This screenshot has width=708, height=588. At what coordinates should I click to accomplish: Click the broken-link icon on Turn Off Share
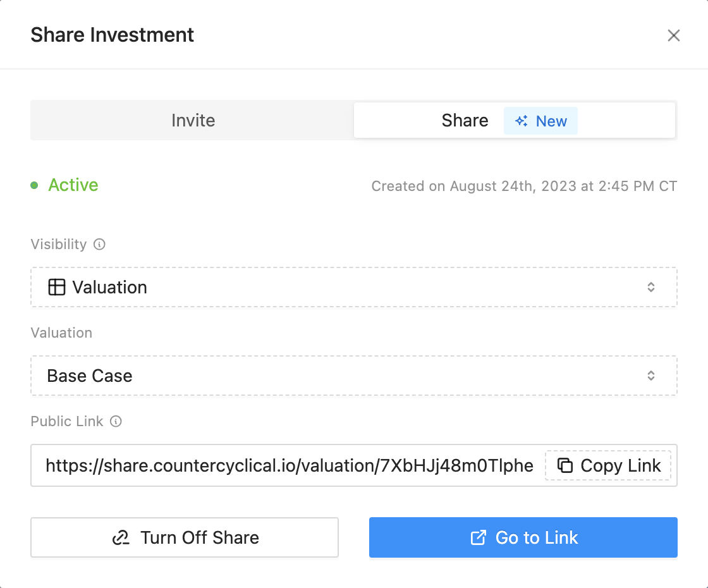[121, 538]
